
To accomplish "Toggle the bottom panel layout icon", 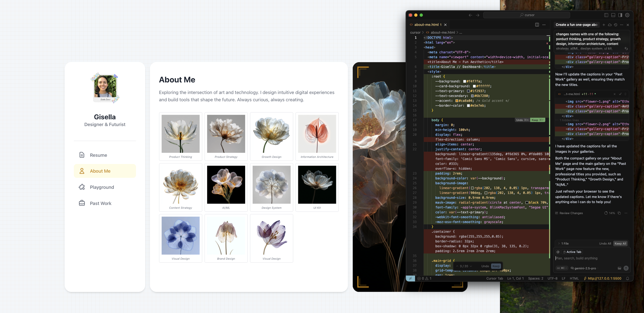I will tap(613, 15).
